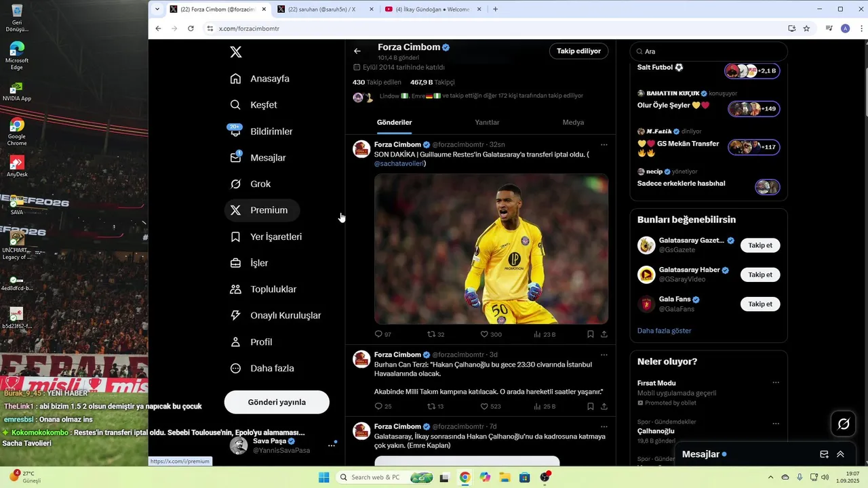The image size is (868, 488).
Task: Open Topluluklar communities
Action: click(x=264, y=289)
